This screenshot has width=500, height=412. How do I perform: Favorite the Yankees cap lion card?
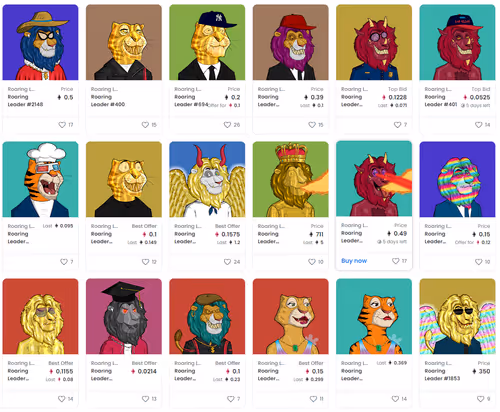tap(227, 125)
